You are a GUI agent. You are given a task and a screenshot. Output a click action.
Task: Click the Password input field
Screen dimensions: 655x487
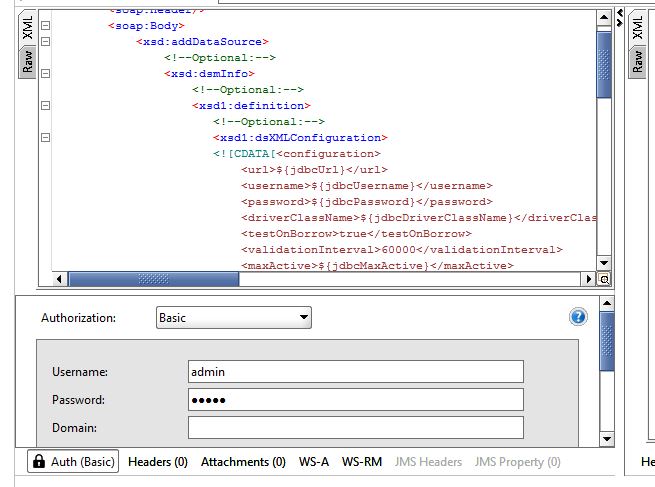point(355,400)
